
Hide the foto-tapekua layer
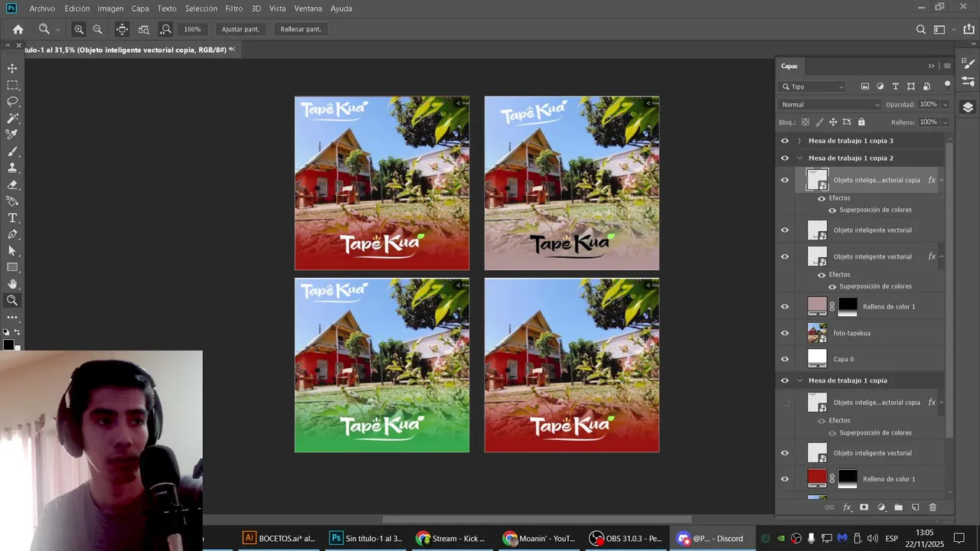pyautogui.click(x=784, y=333)
